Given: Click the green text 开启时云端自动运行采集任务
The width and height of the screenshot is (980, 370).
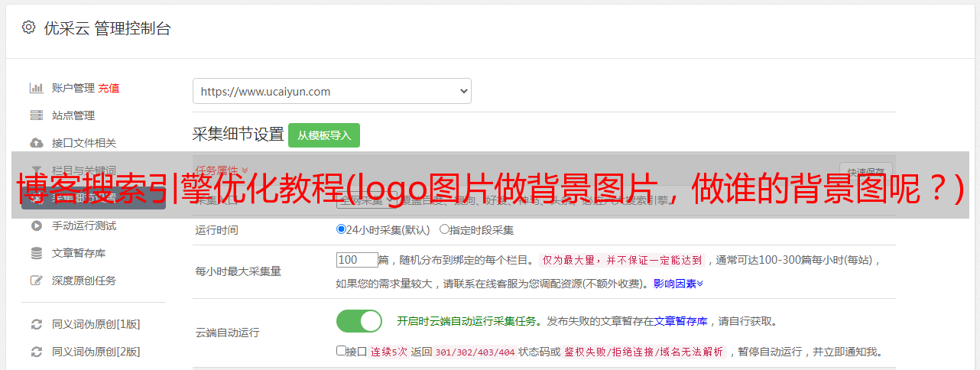Looking at the screenshot, I should point(467,321).
